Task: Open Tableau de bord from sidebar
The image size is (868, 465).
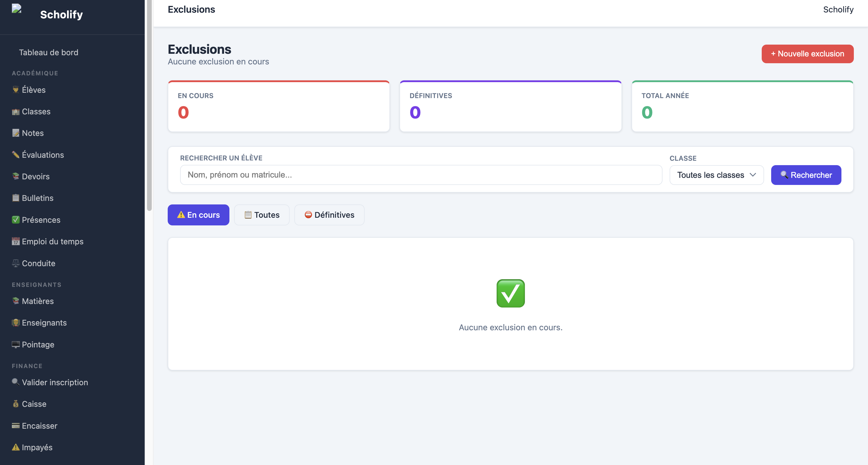Action: pos(48,52)
